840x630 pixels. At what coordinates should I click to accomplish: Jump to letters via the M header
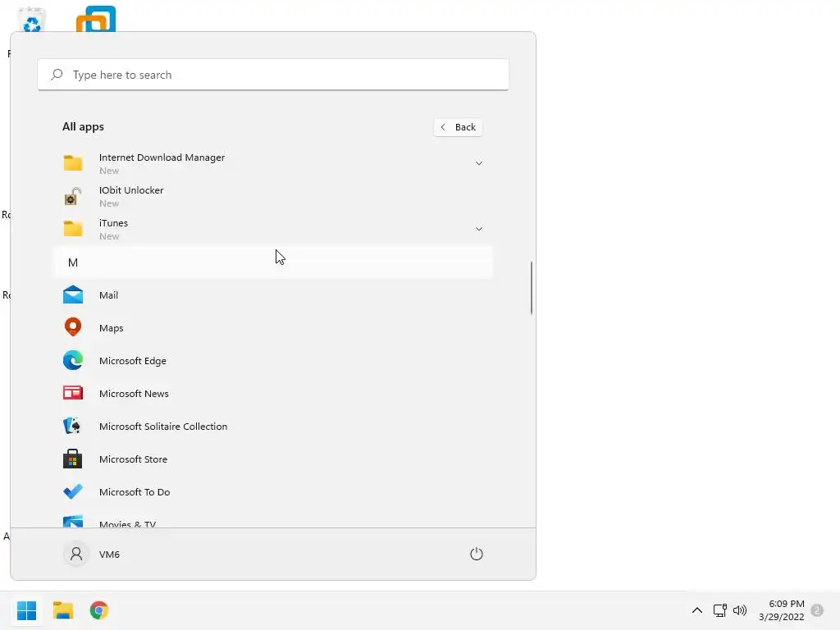273,262
